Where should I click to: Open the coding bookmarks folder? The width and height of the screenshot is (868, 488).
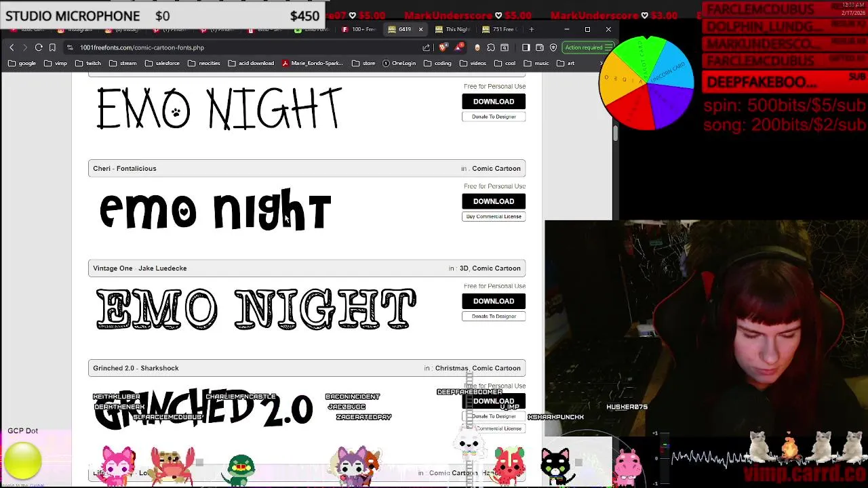[x=437, y=63]
